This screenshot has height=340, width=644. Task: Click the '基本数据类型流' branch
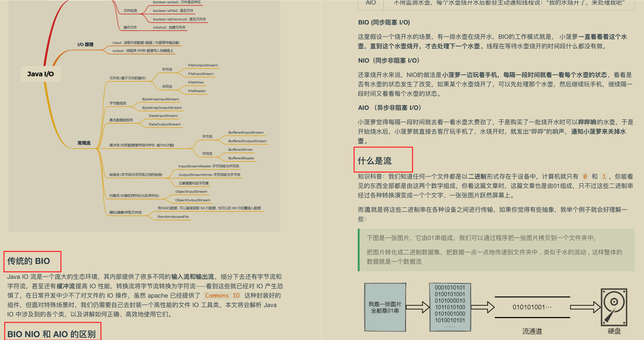click(x=121, y=120)
